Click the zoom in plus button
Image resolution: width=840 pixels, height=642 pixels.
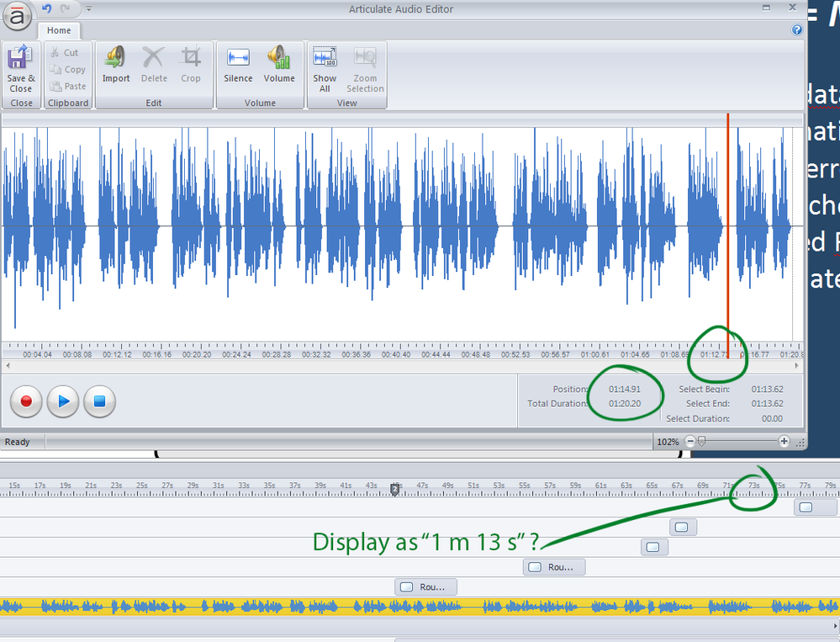point(784,442)
